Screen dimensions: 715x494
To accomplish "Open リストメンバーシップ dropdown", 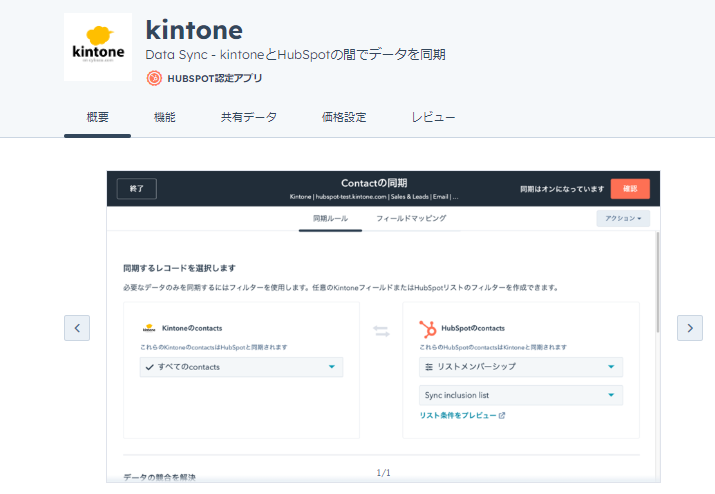I will (x=521, y=367).
